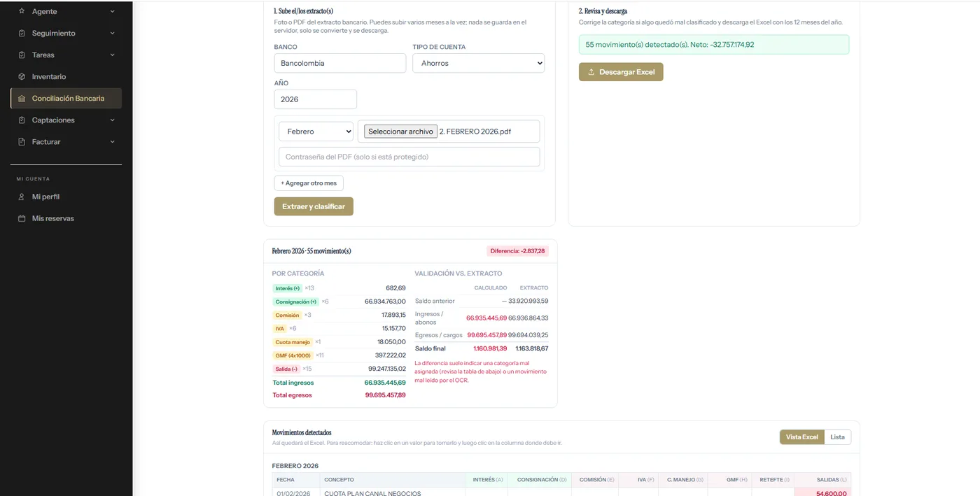Click Total egresos value 99.695.457,89
Image resolution: width=980 pixels, height=496 pixels.
(385, 395)
